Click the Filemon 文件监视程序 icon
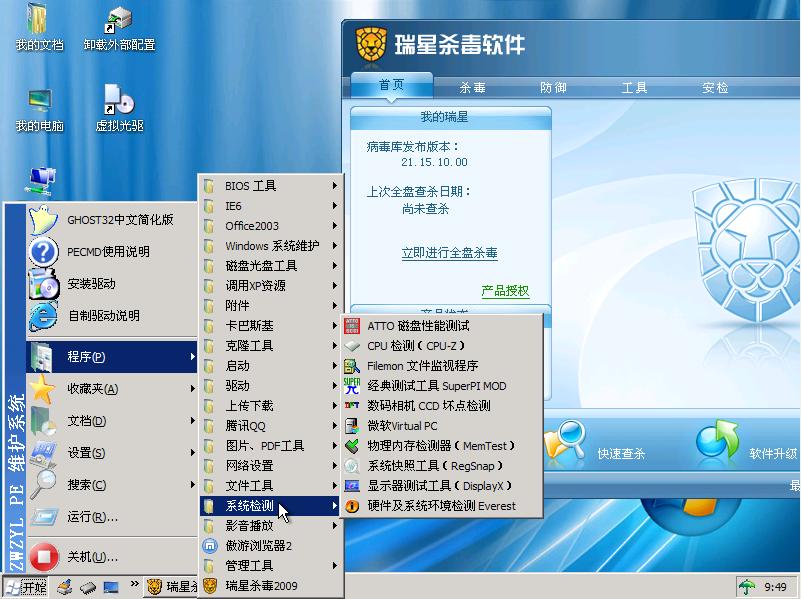This screenshot has width=802, height=599. click(x=352, y=366)
